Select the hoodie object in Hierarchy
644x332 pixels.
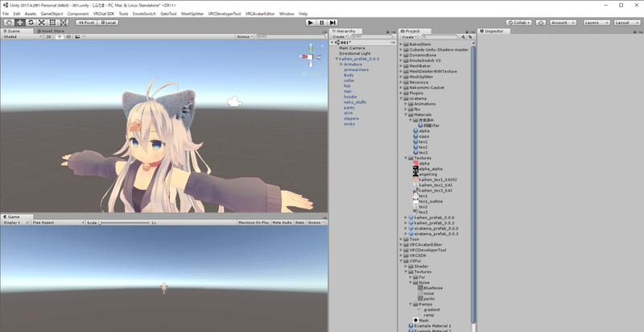pos(350,97)
